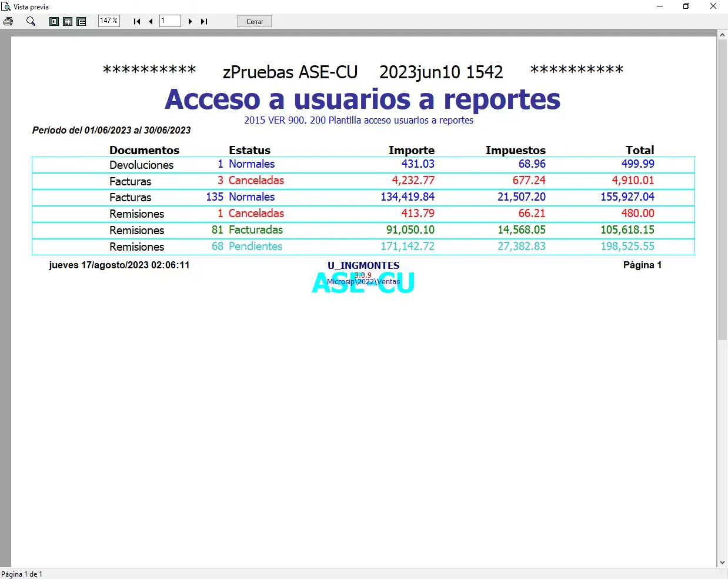728x579 pixels.
Task: Click the print icon in toolbar
Action: tap(8, 21)
